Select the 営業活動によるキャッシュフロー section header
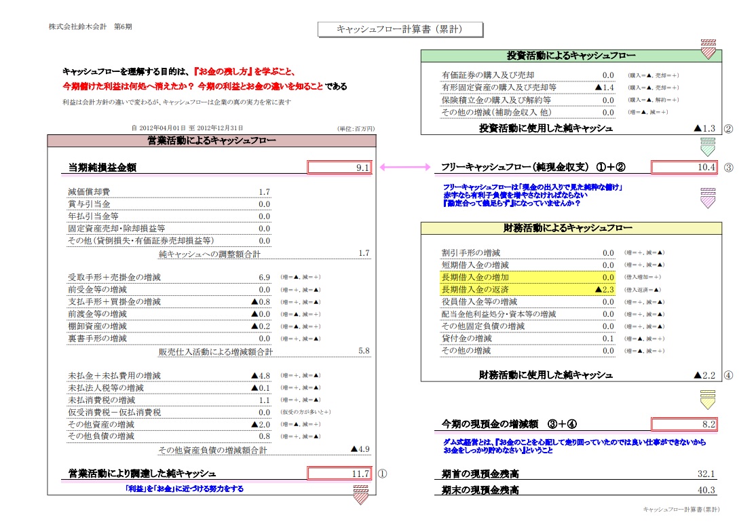 coord(212,140)
